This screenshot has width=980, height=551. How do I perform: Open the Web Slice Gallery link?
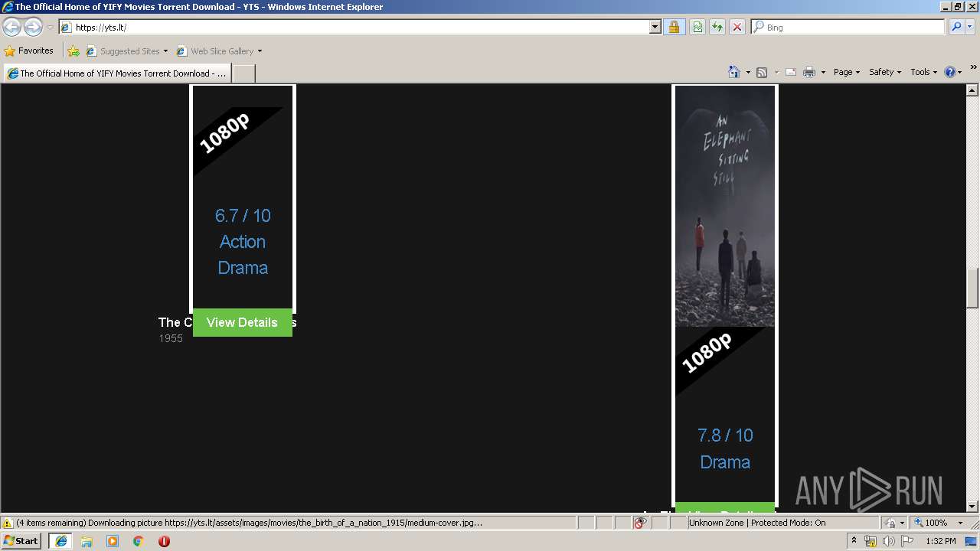[x=215, y=51]
